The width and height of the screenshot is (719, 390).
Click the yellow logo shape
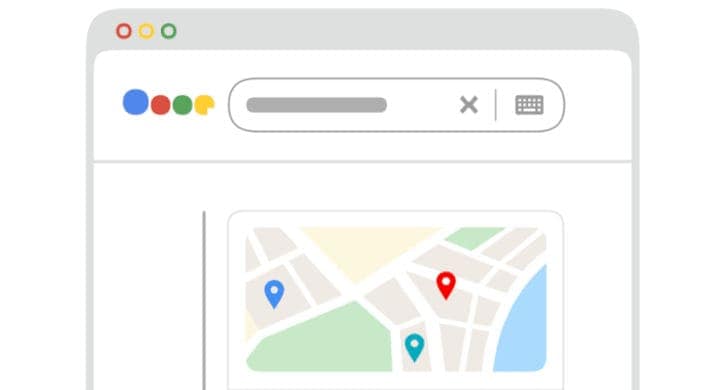204,105
